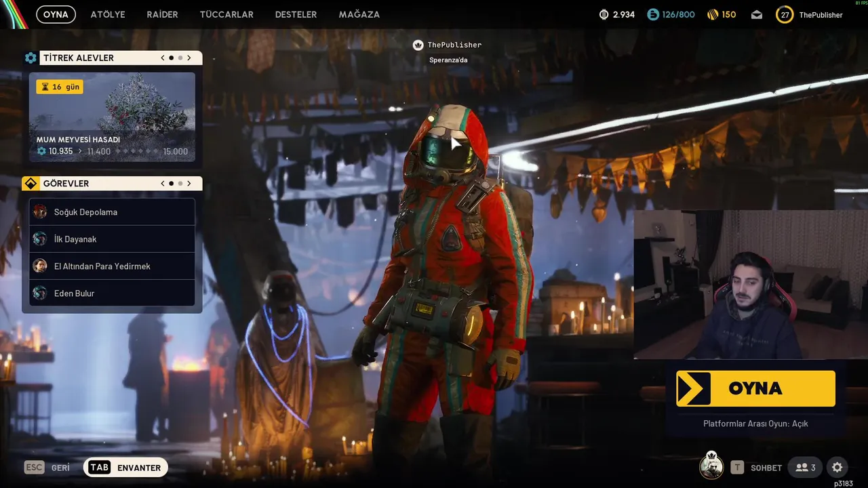Click the coin currency icon beside 2.934

point(604,14)
